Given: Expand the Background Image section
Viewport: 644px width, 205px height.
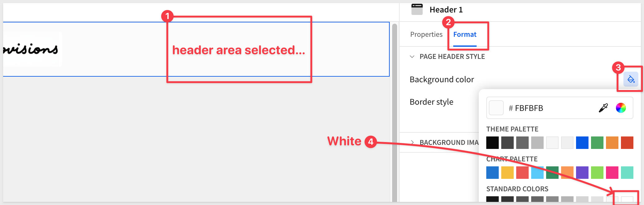Looking at the screenshot, I should click(x=412, y=142).
